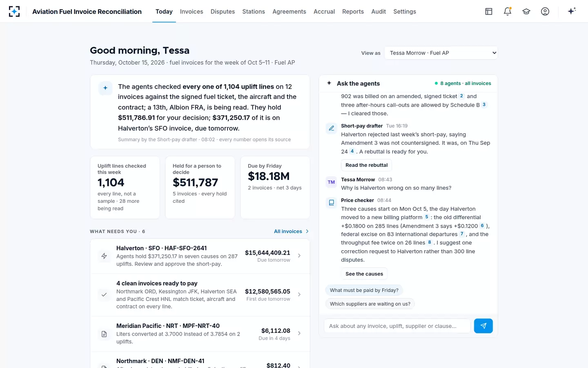
Task: Click the document icon on the Meridian Pacific row
Action: click(104, 334)
